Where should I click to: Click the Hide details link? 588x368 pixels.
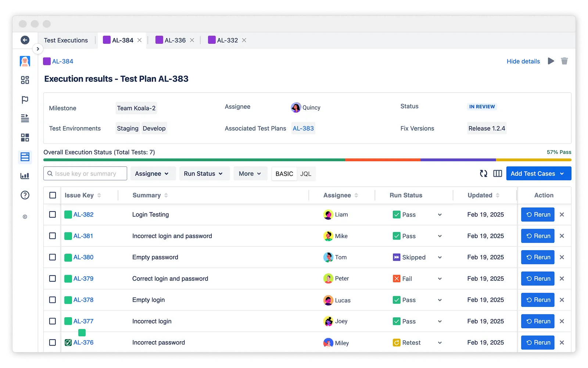pos(523,61)
